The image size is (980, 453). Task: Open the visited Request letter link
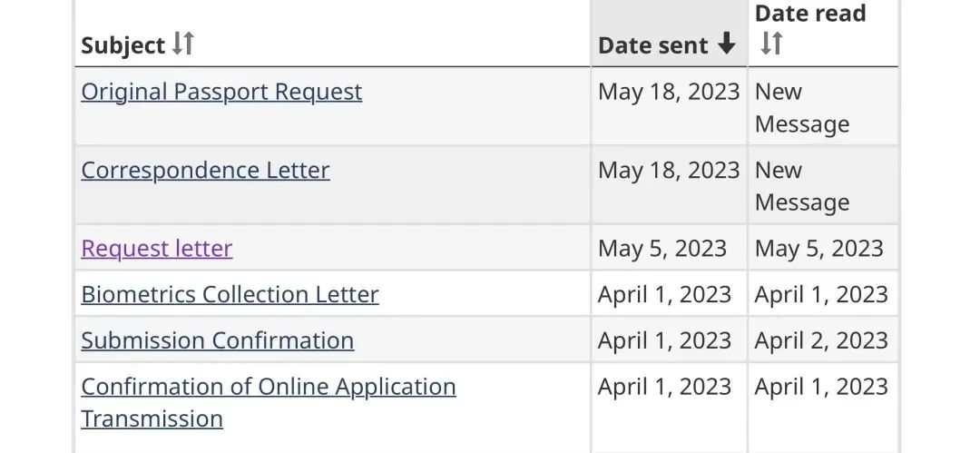(157, 249)
